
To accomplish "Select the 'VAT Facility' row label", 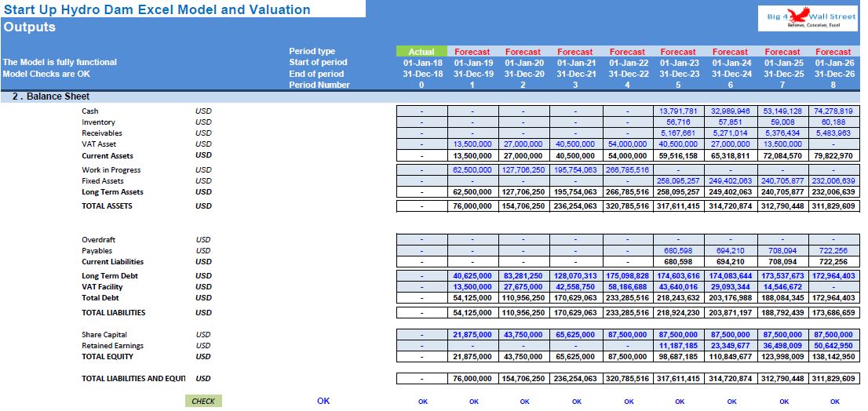I will point(102,286).
